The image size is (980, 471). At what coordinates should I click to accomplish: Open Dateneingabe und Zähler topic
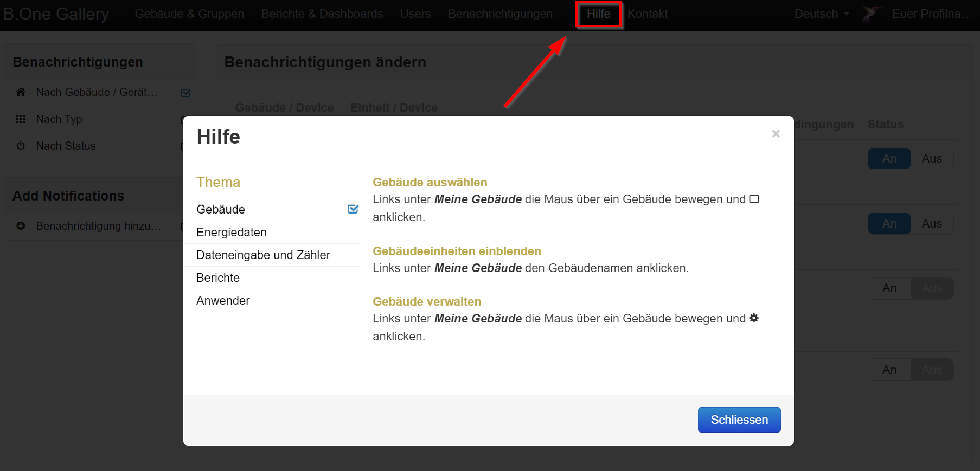pos(272,255)
